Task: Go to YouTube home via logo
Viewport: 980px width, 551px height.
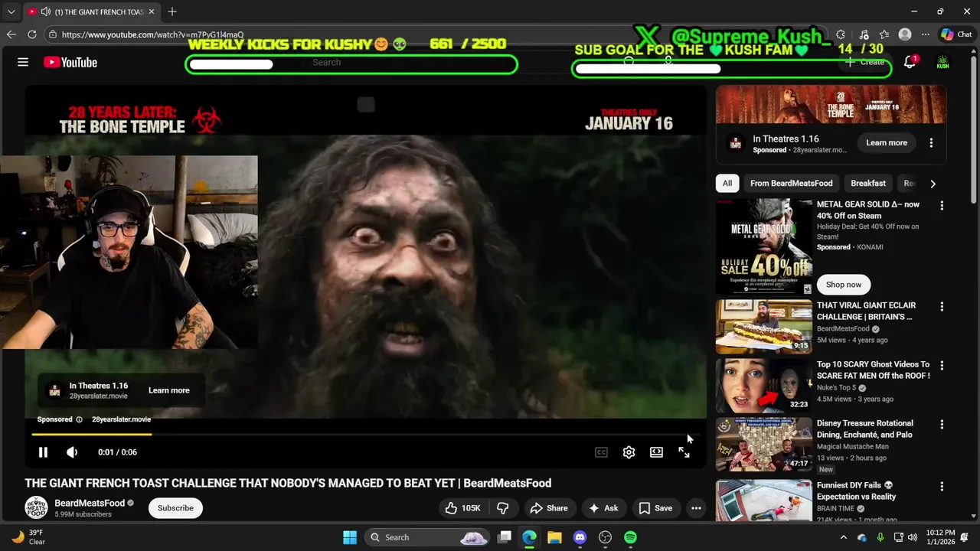Action: coord(70,63)
